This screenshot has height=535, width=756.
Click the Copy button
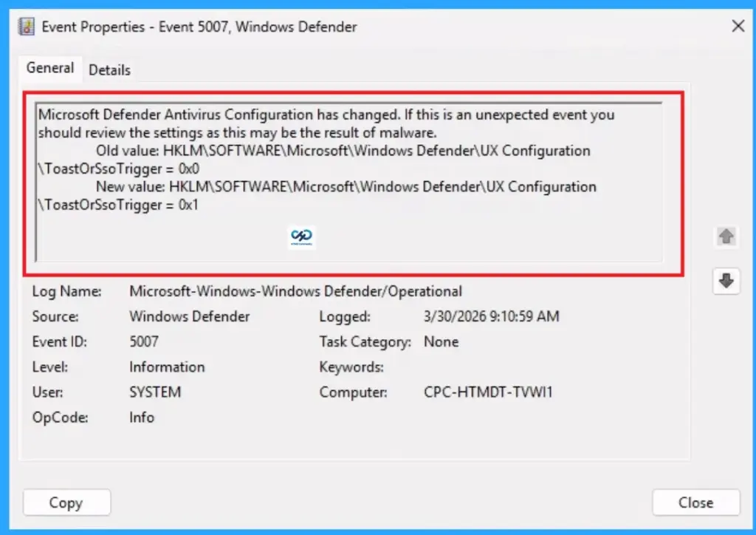click(66, 502)
